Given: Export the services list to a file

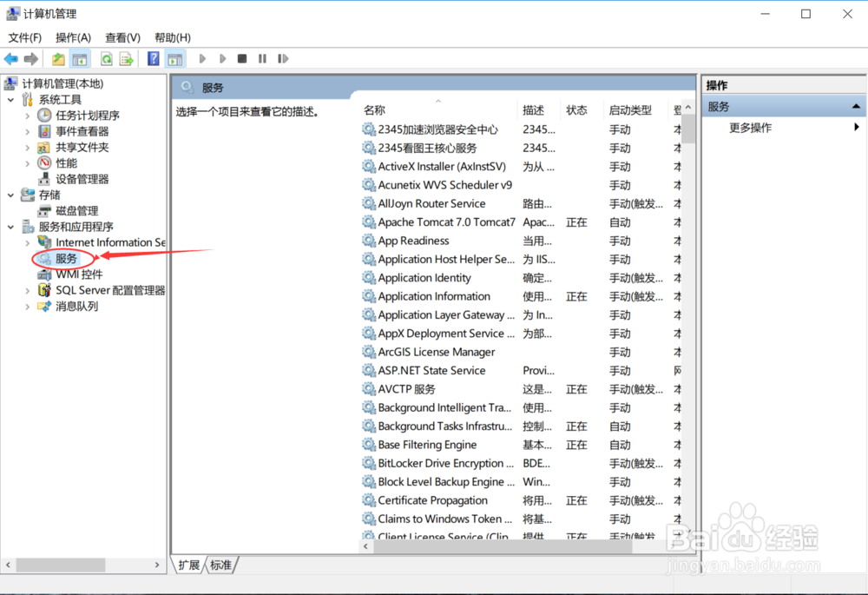Looking at the screenshot, I should click(x=127, y=58).
